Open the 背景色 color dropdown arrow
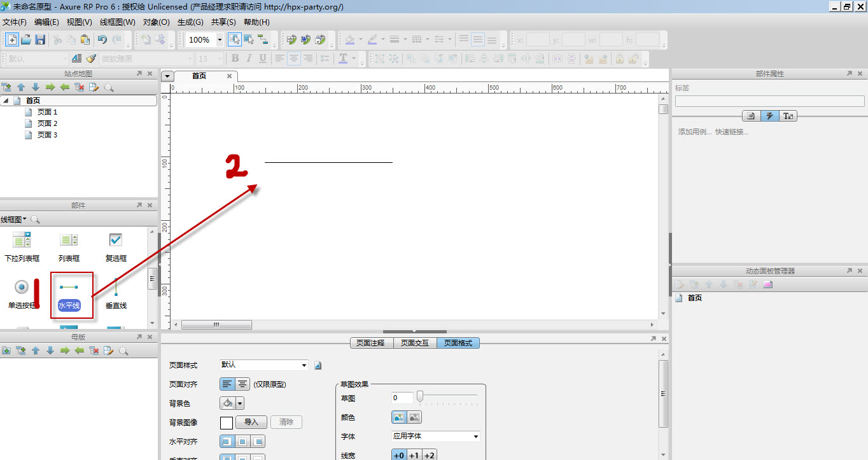This screenshot has width=868, height=460. (240, 403)
